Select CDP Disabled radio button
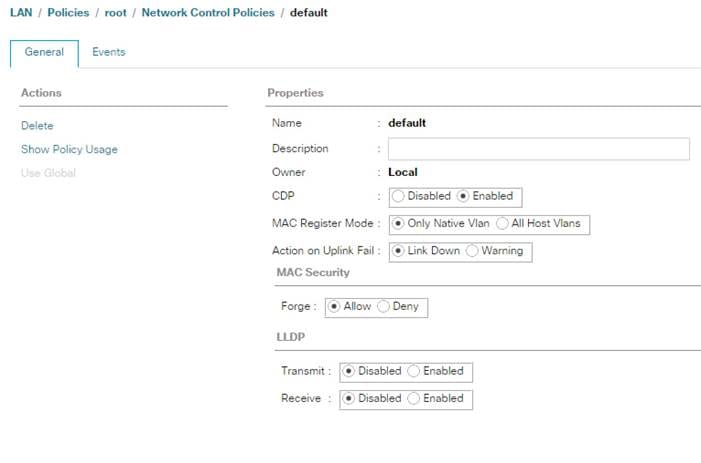 [x=398, y=196]
